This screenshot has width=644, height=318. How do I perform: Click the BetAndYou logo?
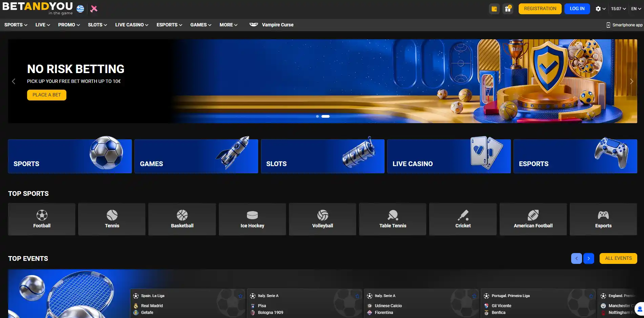pyautogui.click(x=38, y=8)
